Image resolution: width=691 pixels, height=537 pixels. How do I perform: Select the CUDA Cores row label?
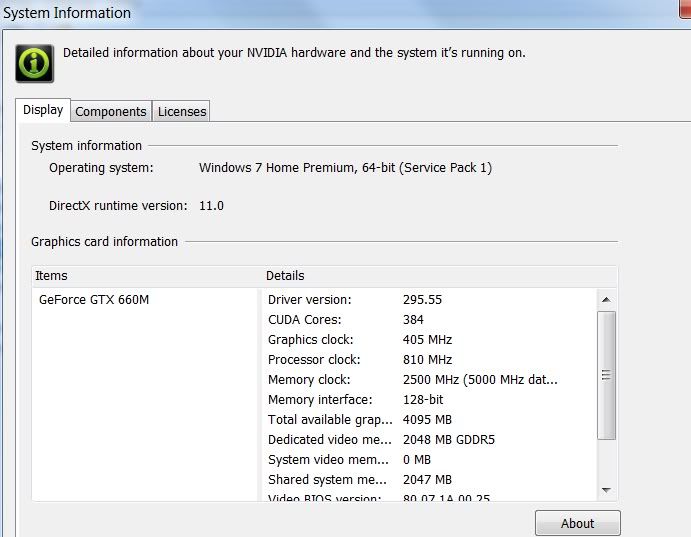point(305,319)
